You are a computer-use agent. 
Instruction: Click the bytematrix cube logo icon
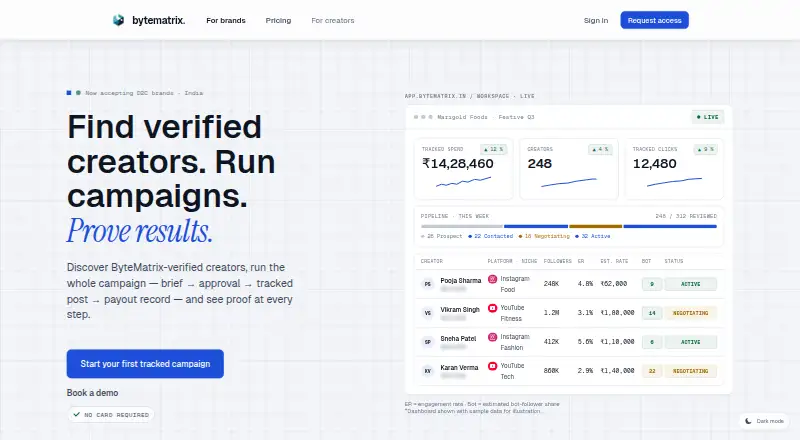click(x=118, y=20)
